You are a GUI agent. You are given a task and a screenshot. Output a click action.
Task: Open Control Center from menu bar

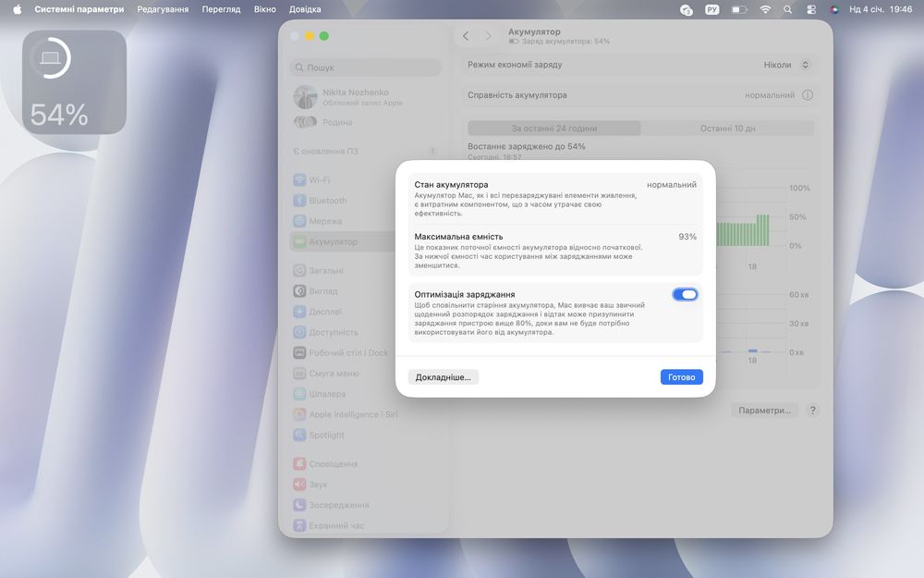pos(811,9)
